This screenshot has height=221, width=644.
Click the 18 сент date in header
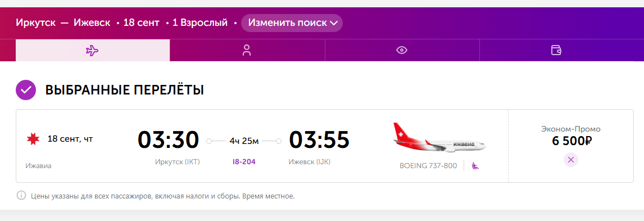pyautogui.click(x=141, y=22)
